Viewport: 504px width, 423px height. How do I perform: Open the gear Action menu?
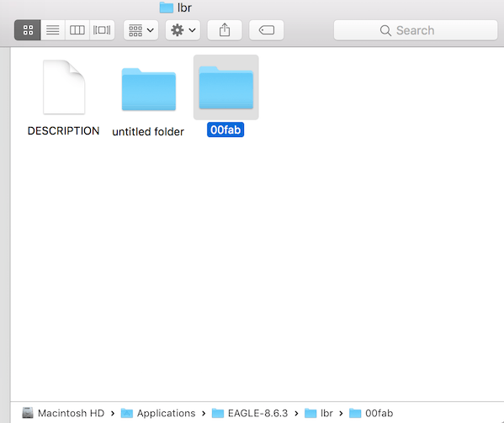tap(183, 30)
